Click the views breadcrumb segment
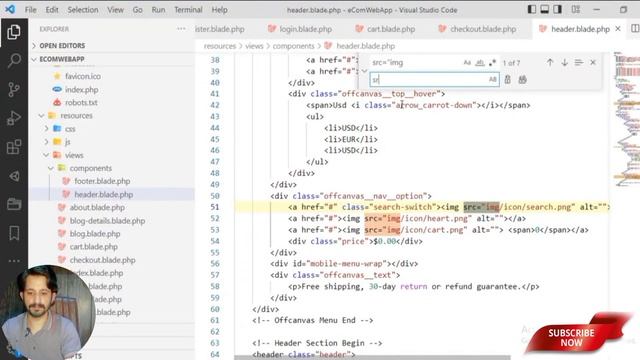The width and height of the screenshot is (640, 360). tap(254, 46)
